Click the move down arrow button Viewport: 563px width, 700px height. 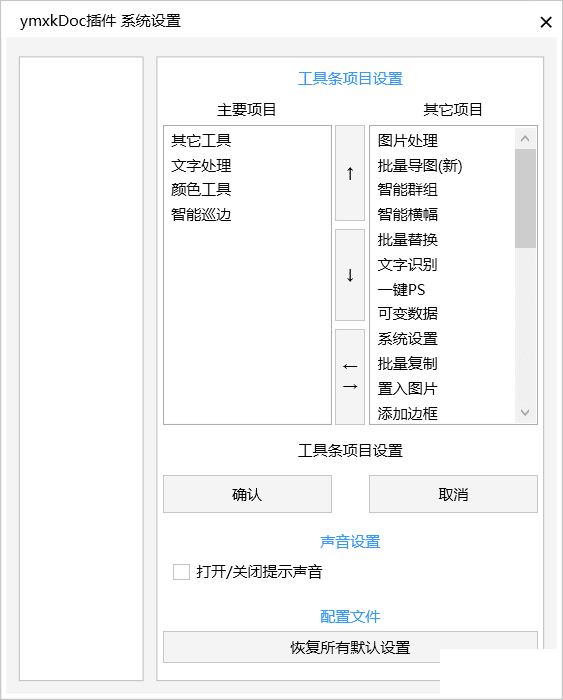(350, 275)
